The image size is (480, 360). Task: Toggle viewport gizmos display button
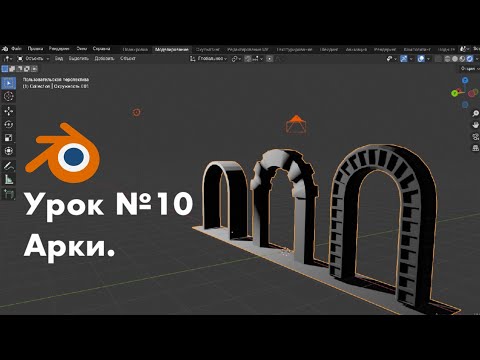click(404, 59)
